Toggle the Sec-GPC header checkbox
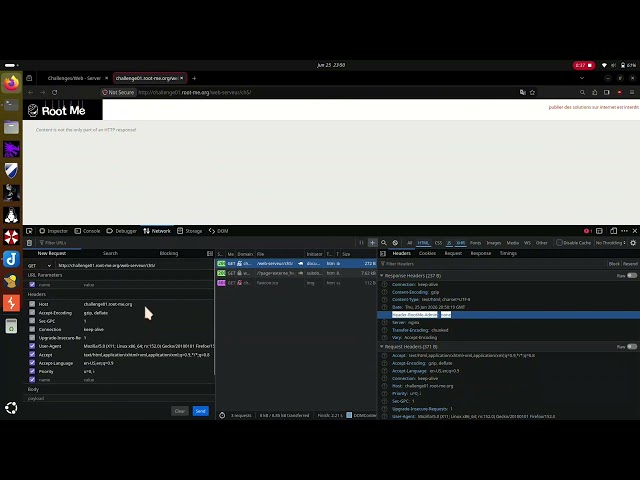Screen dimensions: 640x480 (32, 321)
